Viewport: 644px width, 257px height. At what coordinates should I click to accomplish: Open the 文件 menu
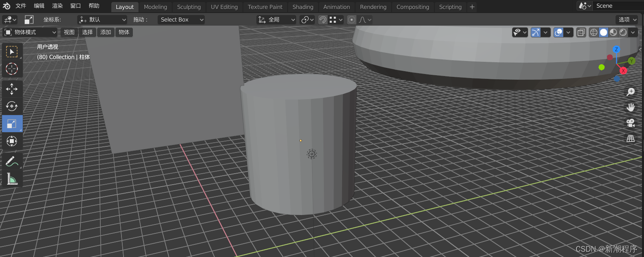[21, 6]
